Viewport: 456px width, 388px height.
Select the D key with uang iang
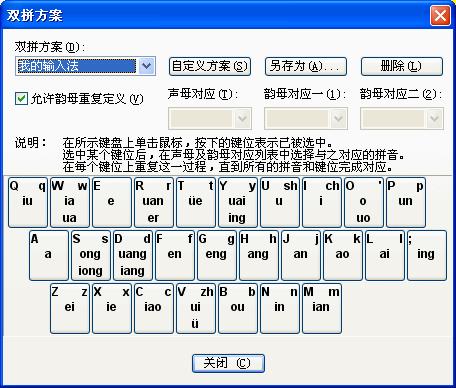point(133,255)
